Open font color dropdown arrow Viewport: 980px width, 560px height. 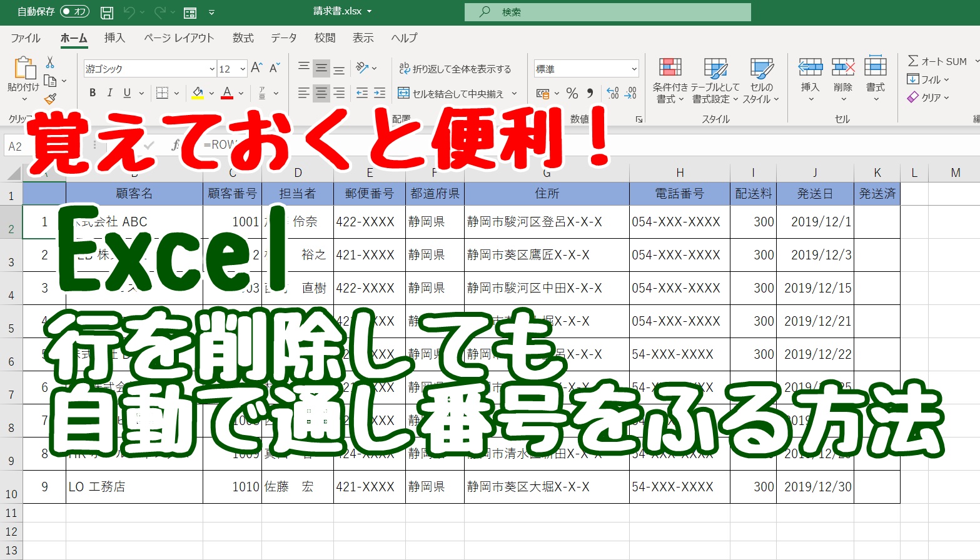[241, 93]
